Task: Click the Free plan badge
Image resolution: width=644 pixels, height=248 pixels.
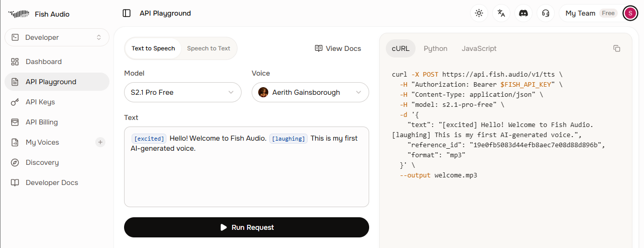Action: [x=608, y=13]
